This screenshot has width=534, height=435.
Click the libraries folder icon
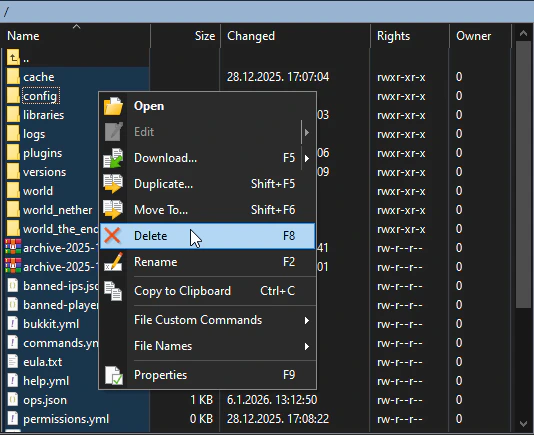[13, 115]
